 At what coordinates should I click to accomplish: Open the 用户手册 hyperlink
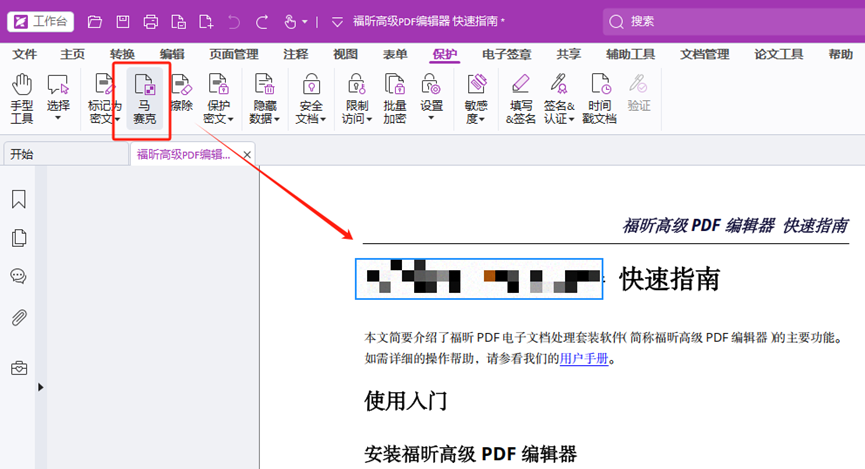[584, 358]
